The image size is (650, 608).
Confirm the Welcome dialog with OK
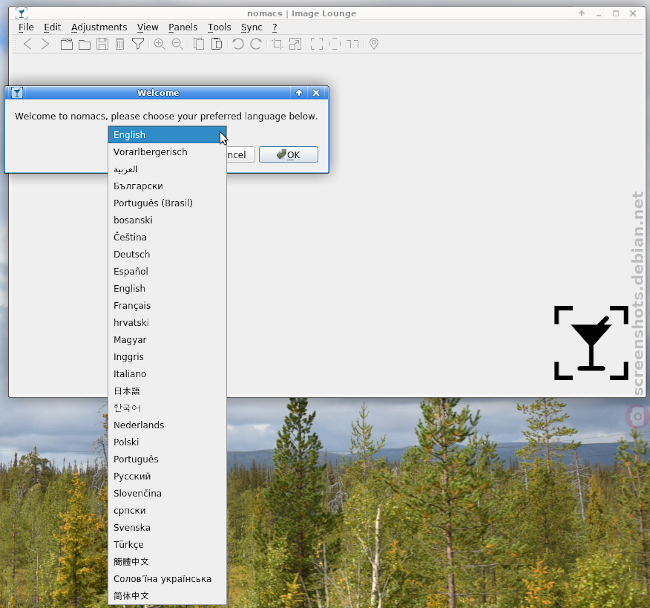coord(289,155)
